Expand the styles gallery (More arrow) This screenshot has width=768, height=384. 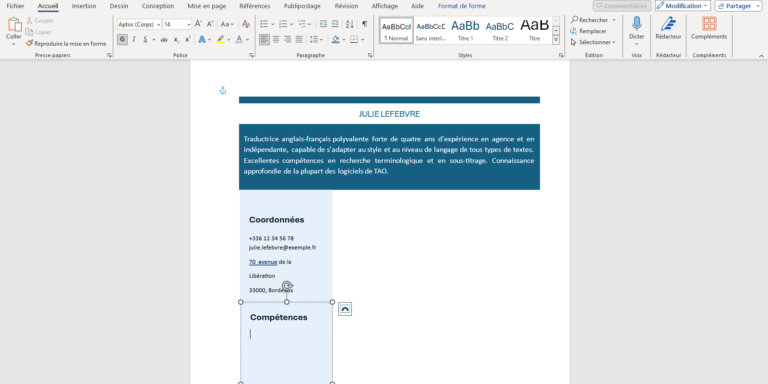point(556,40)
